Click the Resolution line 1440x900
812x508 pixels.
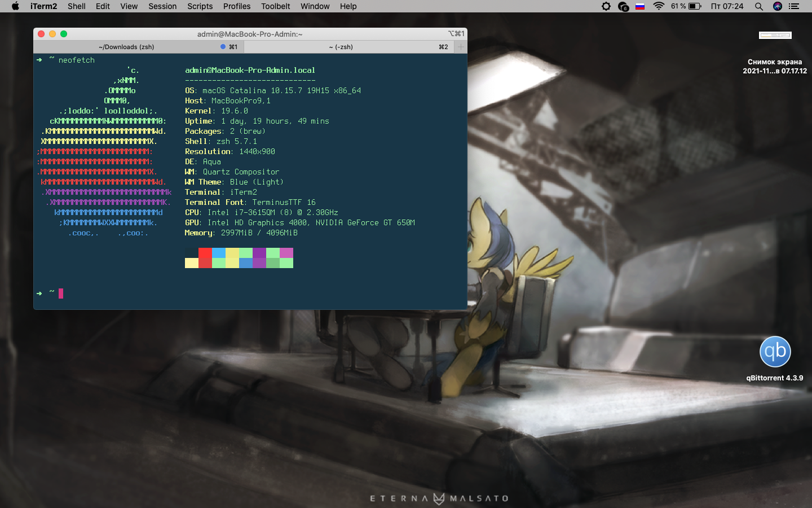point(230,151)
